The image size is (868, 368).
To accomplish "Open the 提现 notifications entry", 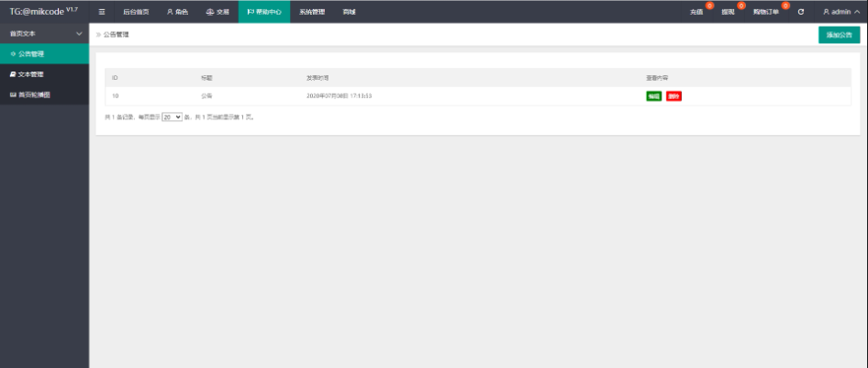I will [729, 12].
